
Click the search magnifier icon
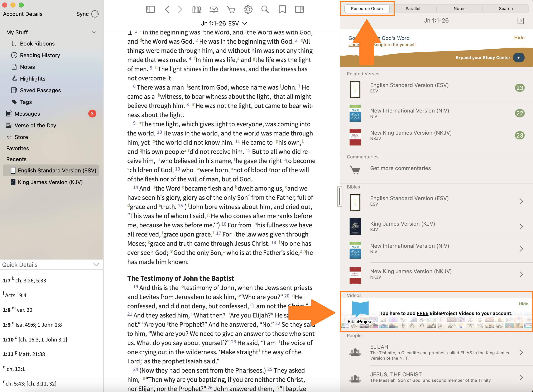265,9
